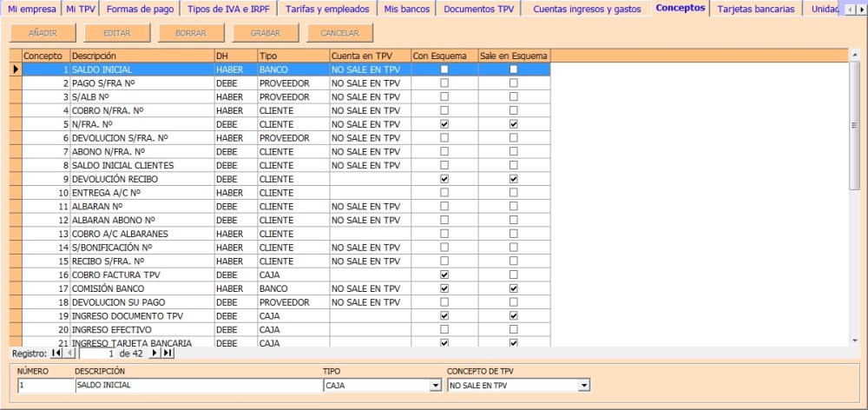Screen dimensions: 868x410
Task: Toggle Con Esquema for N/FRA. Nº row
Action: coord(444,124)
